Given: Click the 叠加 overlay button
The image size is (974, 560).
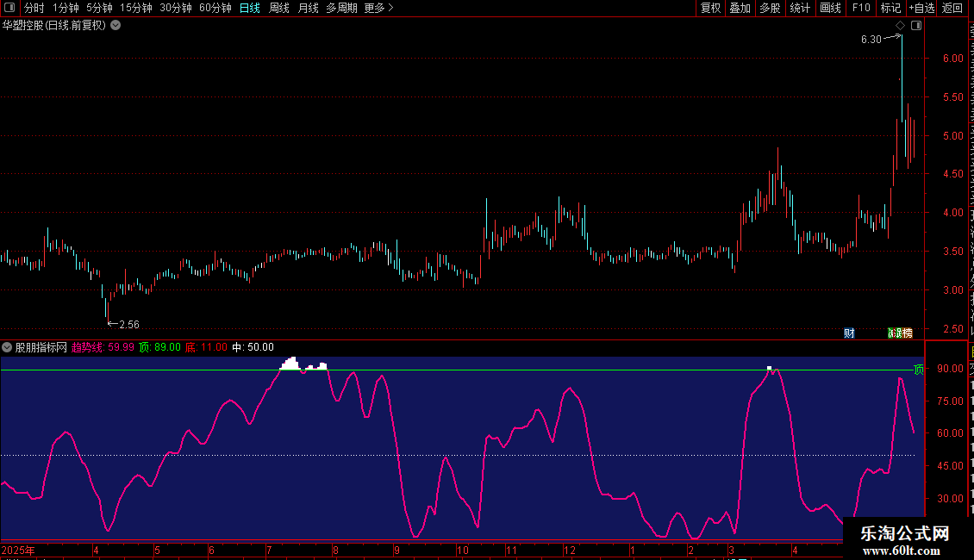Looking at the screenshot, I should point(740,8).
